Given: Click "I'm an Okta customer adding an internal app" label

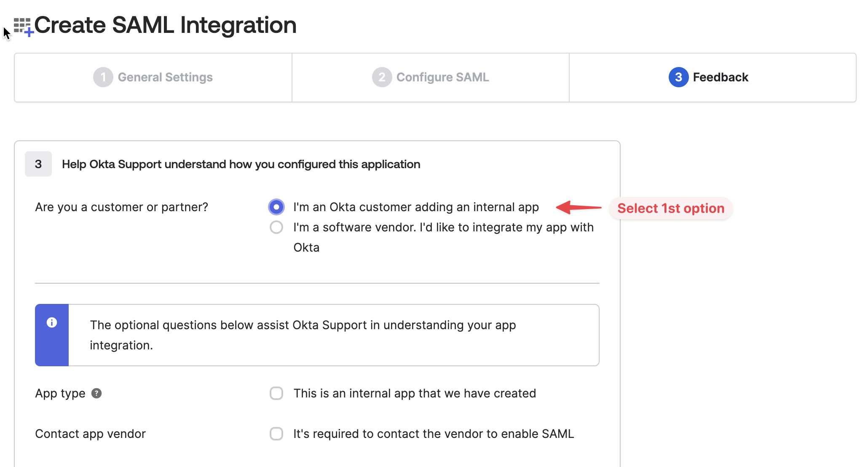Looking at the screenshot, I should tap(416, 207).
